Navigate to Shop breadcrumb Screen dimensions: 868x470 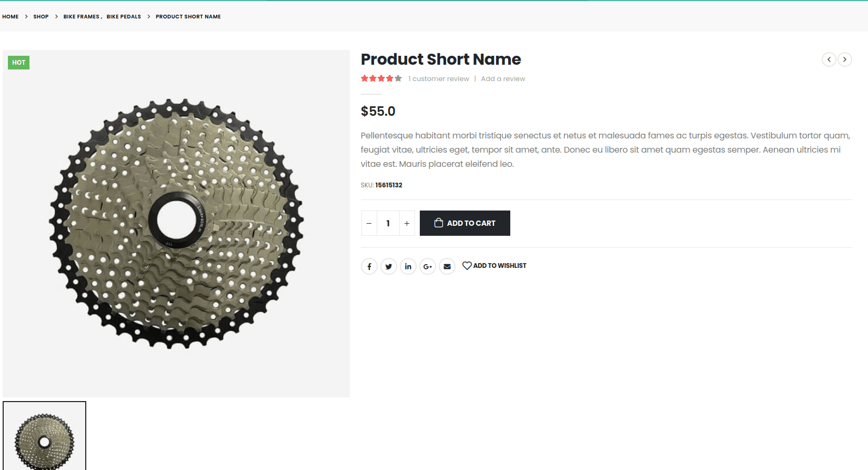click(x=41, y=17)
